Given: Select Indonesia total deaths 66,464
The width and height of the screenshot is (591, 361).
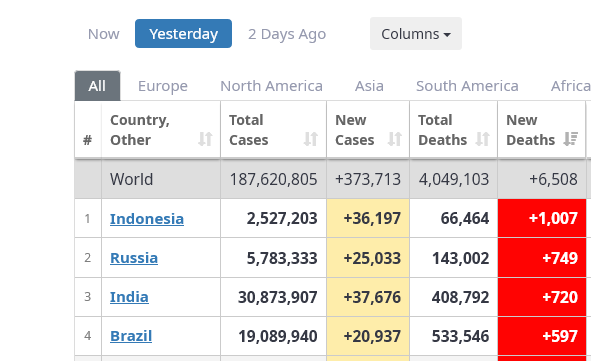Looking at the screenshot, I should pos(465,218).
